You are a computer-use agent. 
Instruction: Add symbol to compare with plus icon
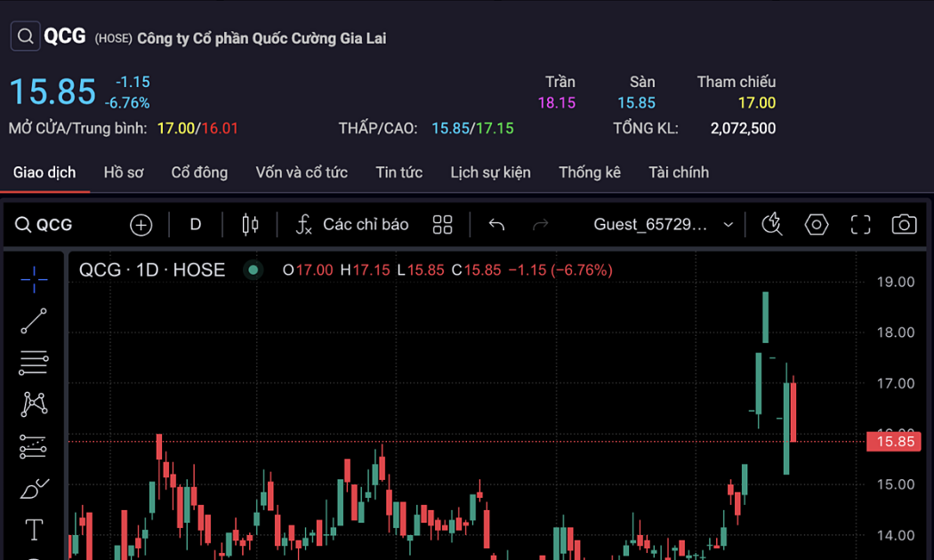click(141, 225)
